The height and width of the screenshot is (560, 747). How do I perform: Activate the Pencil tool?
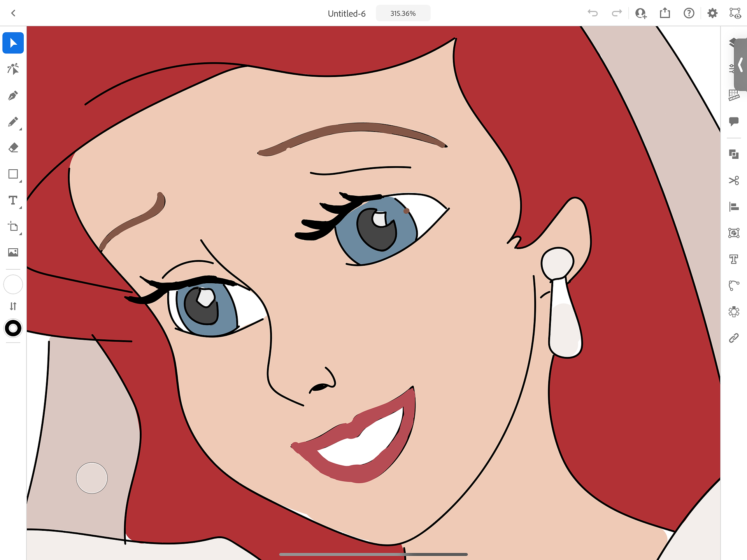13,122
